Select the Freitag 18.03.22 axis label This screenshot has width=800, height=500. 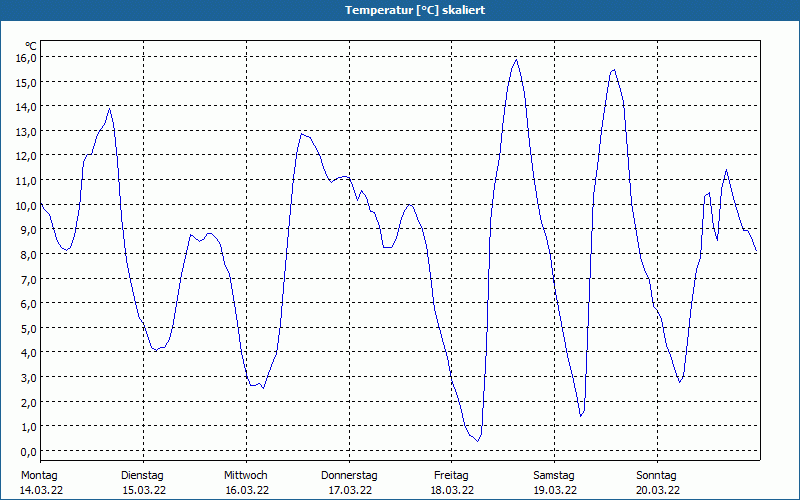452,483
